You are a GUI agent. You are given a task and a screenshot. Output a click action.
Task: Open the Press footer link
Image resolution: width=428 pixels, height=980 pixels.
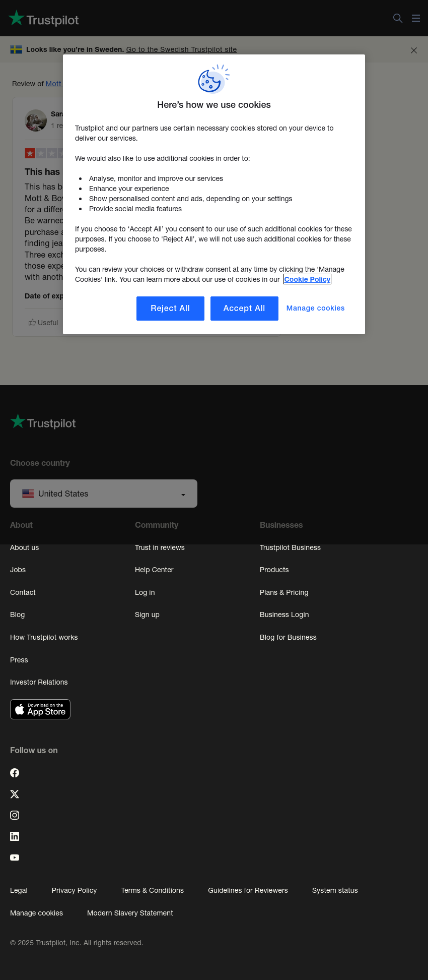[x=19, y=660]
